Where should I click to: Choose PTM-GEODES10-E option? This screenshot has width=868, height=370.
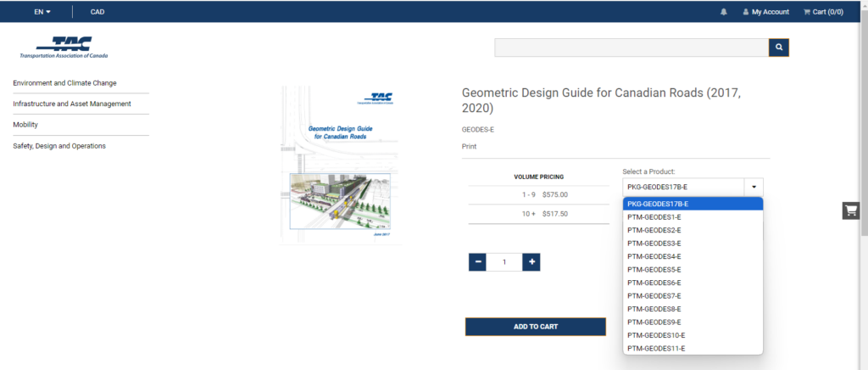693,335
